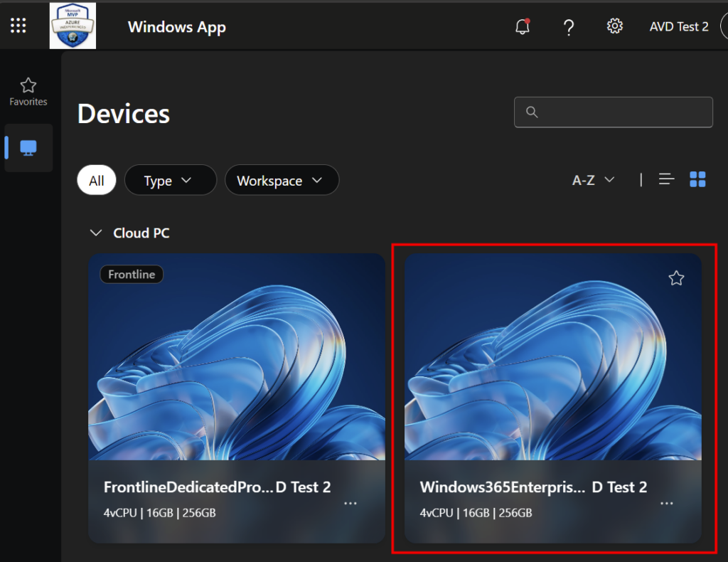Switch to grid view layout

697,179
